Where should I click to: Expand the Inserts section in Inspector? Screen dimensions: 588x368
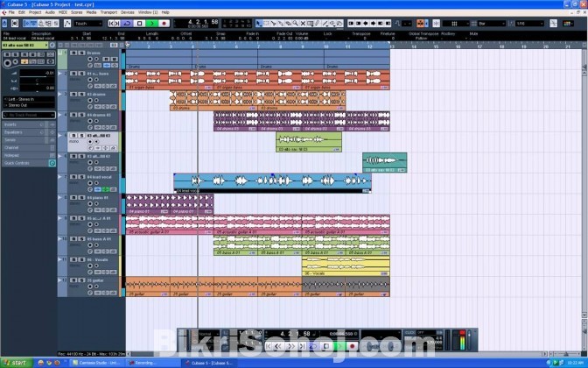point(29,124)
